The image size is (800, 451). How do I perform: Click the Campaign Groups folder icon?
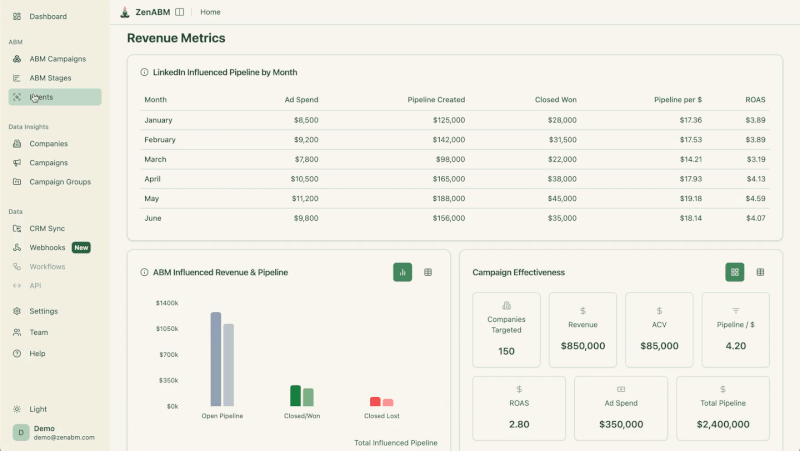(x=18, y=182)
